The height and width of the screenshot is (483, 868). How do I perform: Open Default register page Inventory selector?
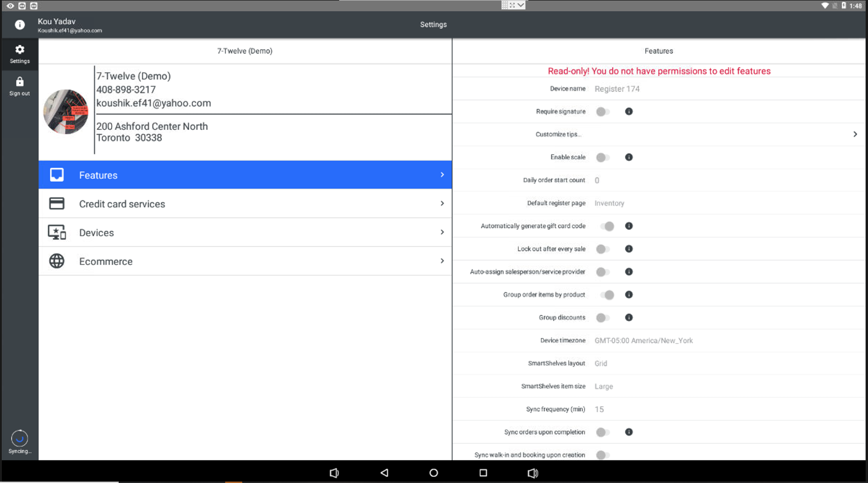(609, 203)
